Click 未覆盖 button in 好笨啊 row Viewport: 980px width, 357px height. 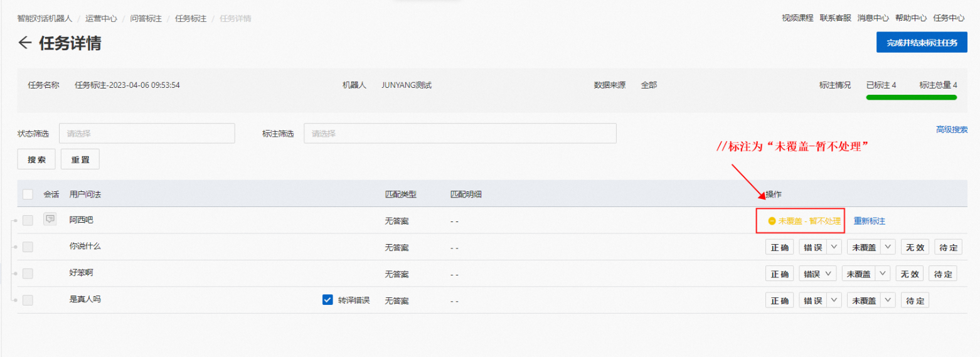859,274
